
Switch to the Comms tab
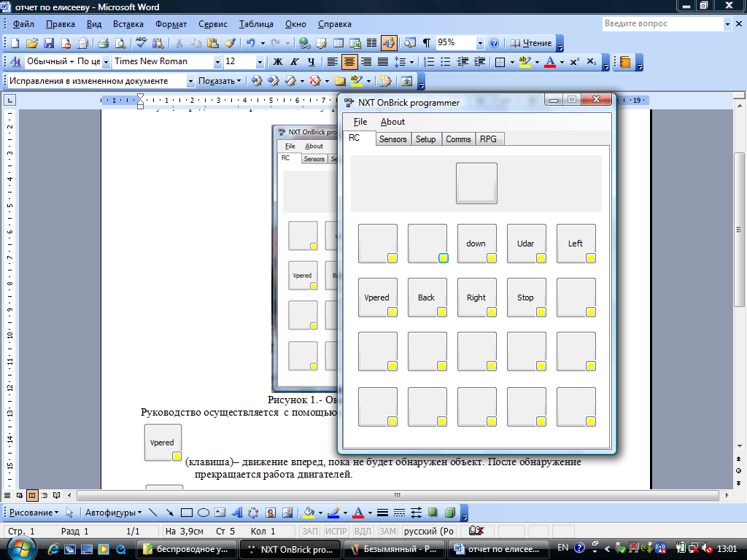[x=458, y=139]
